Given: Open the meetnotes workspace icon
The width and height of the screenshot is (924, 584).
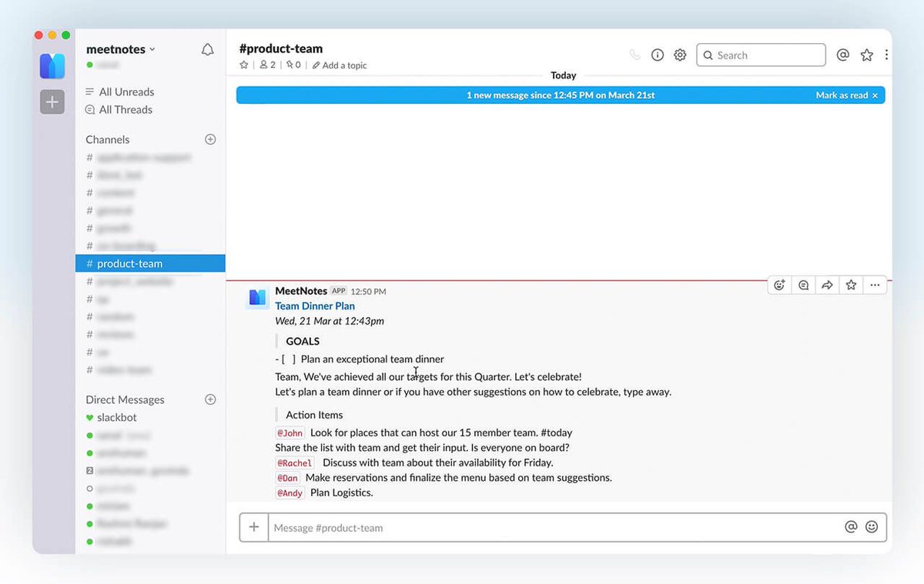Looking at the screenshot, I should (x=52, y=66).
